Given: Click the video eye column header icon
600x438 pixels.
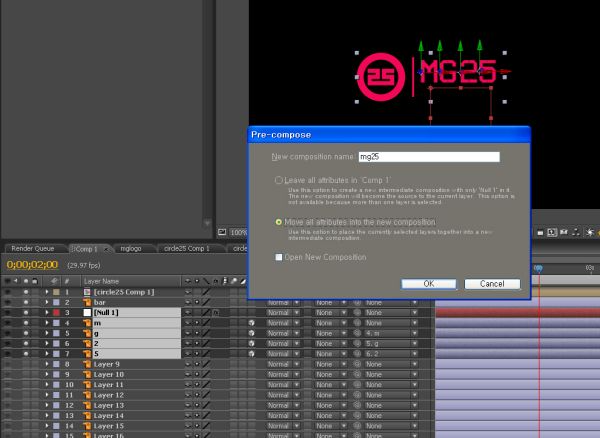Looking at the screenshot, I should [8, 281].
